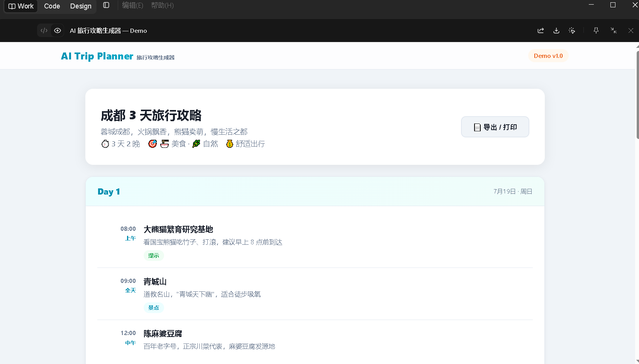
Task: Click the money bag icon beside 舒适出行
Action: pos(230,144)
